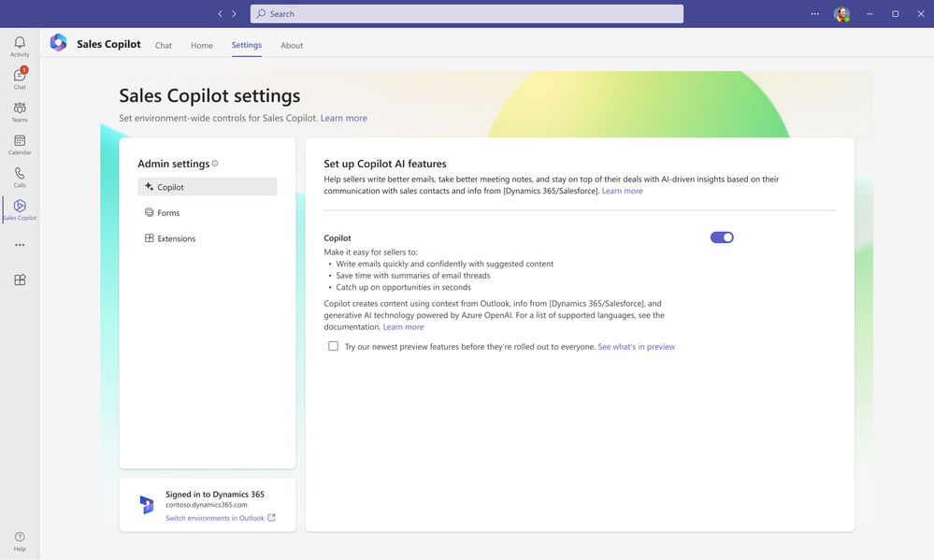
Task: Click the external link icon beside Switch environments
Action: (x=272, y=518)
